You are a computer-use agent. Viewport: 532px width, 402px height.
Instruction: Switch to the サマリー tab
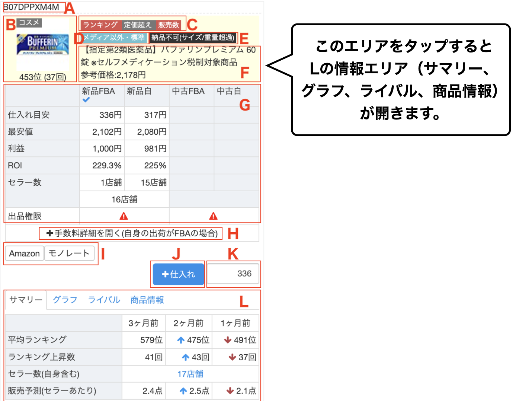26,300
